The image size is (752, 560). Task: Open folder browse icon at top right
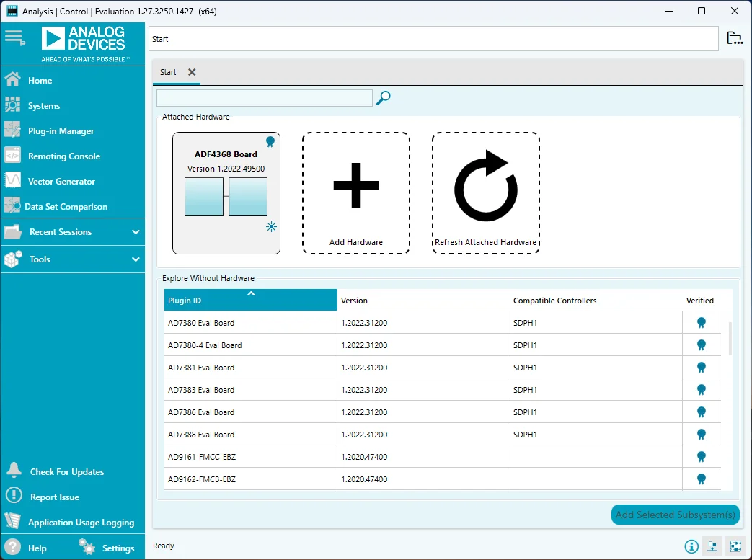click(x=734, y=38)
